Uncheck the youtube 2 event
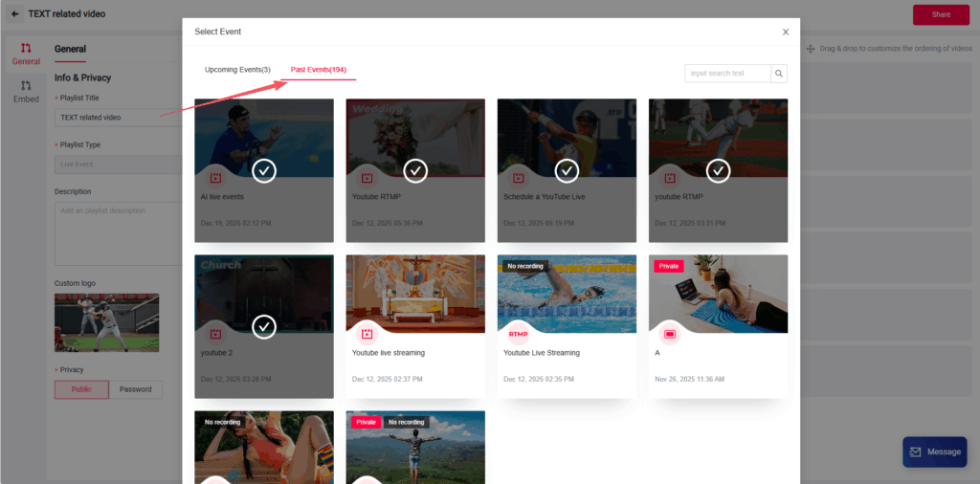980x484 pixels. point(264,326)
